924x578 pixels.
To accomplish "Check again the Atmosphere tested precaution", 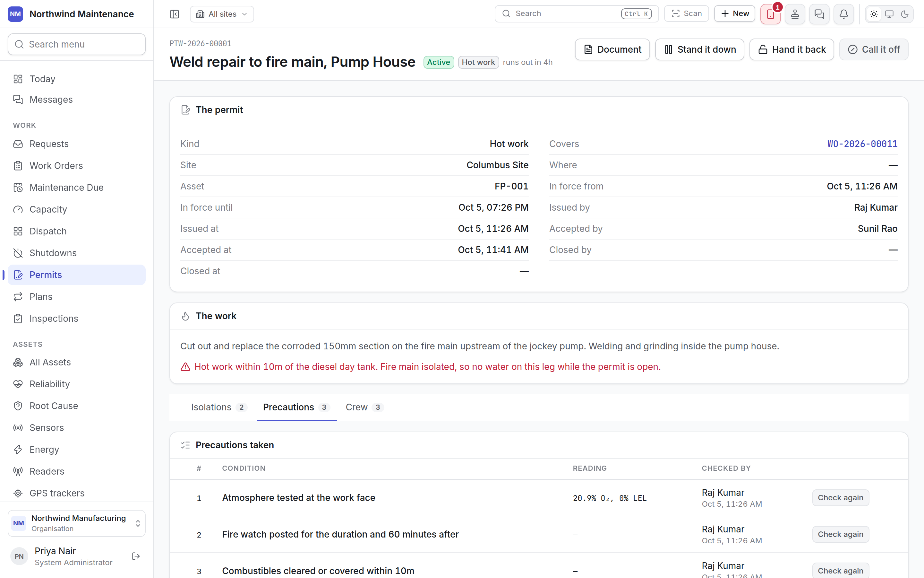I will click(x=840, y=498).
